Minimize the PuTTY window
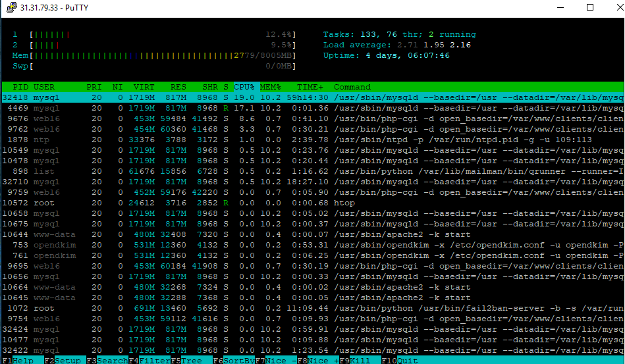The height and width of the screenshot is (364, 625). point(560,7)
